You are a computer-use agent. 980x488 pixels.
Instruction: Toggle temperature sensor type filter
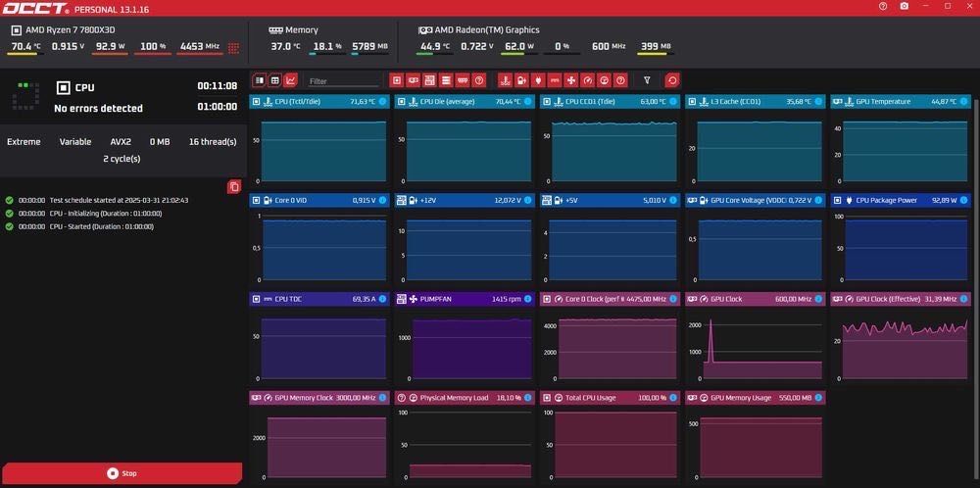[x=505, y=80]
